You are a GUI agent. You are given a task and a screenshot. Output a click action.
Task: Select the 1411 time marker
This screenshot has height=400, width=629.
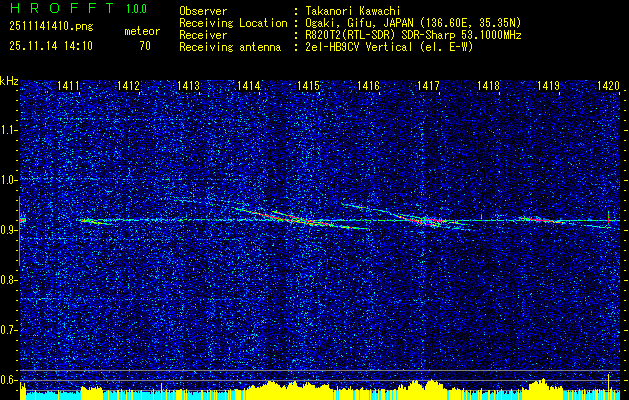pyautogui.click(x=69, y=87)
